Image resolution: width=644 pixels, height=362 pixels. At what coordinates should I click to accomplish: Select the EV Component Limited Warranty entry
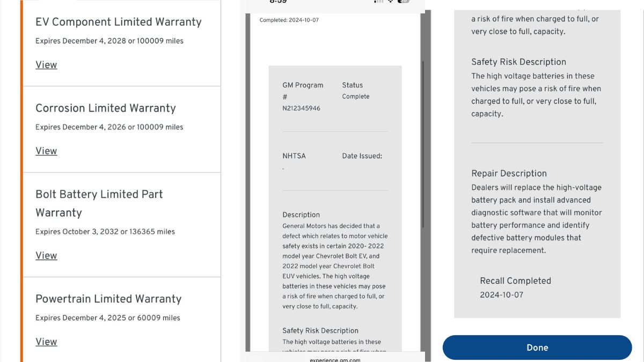[118, 22]
